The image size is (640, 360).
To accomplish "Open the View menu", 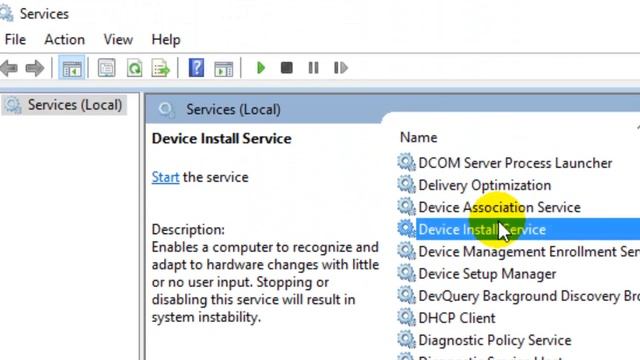I will (118, 40).
